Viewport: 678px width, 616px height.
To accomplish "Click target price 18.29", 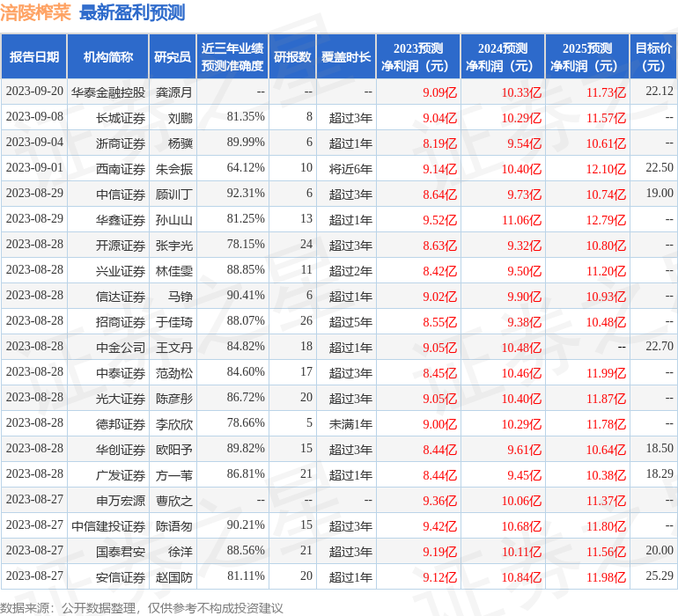I will (x=660, y=473).
